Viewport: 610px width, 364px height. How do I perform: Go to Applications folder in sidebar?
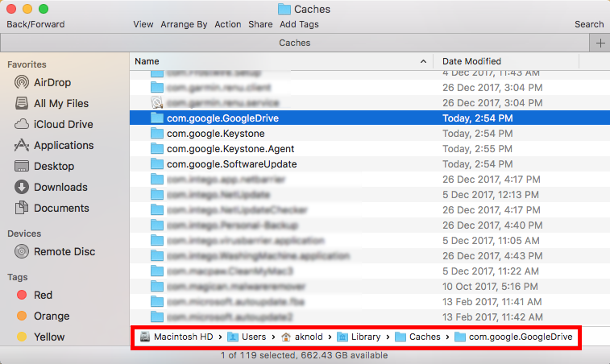click(x=54, y=146)
